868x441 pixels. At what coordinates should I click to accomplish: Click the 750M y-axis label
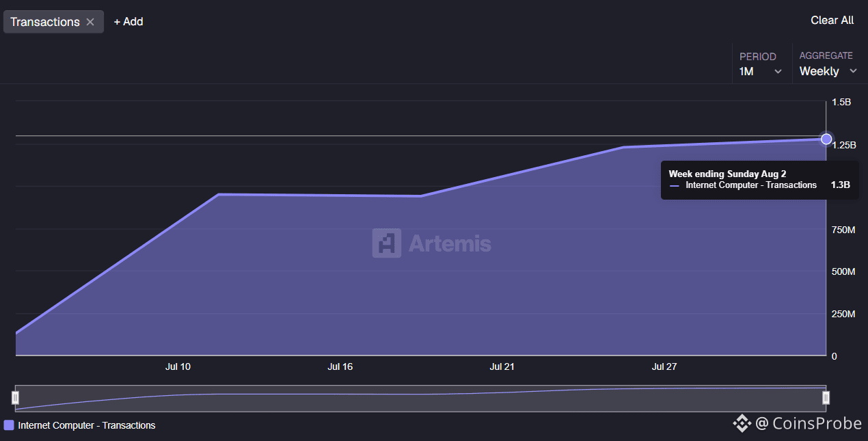[x=843, y=230]
